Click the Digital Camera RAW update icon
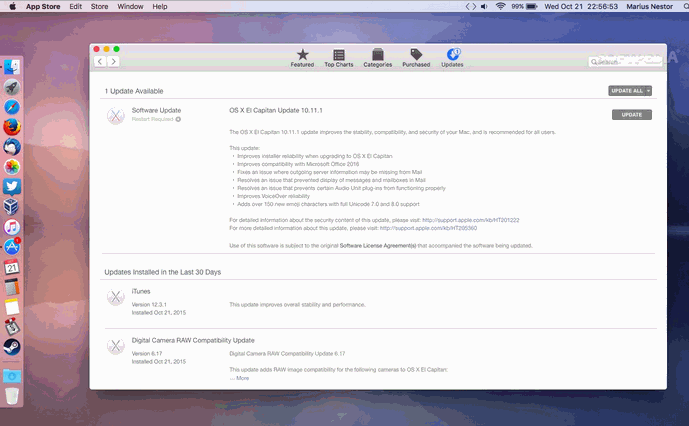This screenshot has width=689, height=426. click(116, 346)
